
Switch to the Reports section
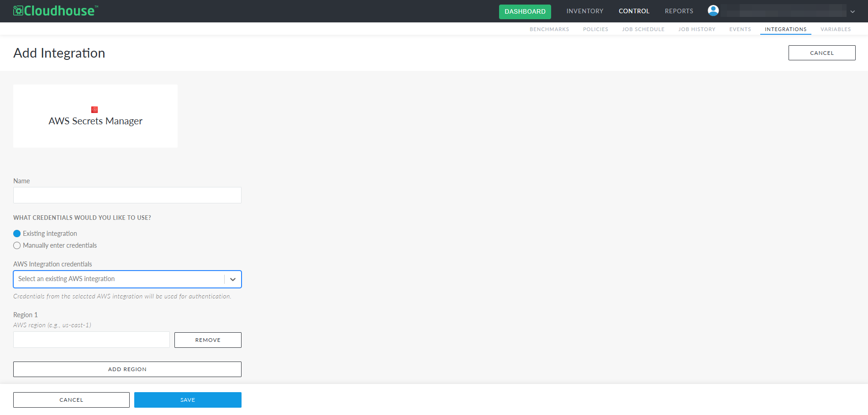[x=679, y=11]
